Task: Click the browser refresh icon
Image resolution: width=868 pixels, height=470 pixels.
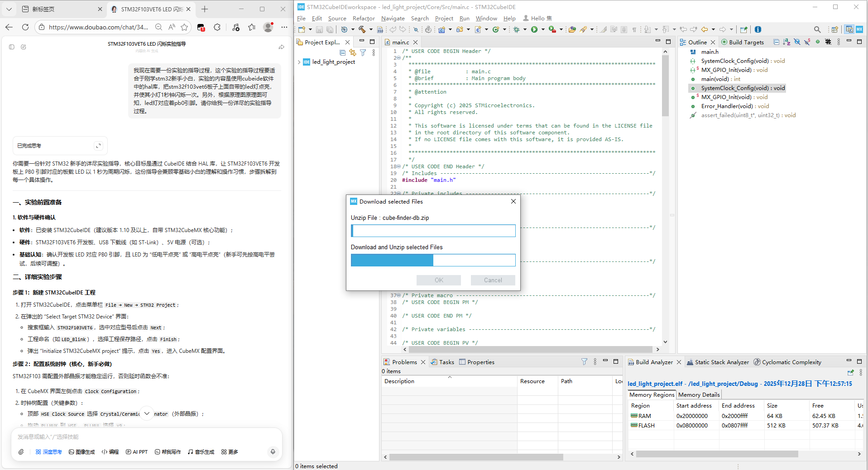Action: [25, 27]
